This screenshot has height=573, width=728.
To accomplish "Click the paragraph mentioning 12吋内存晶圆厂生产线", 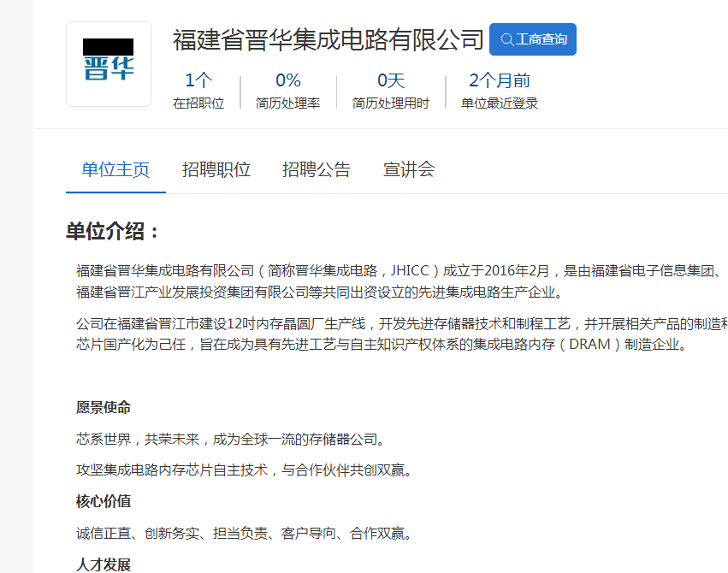I will [402, 334].
